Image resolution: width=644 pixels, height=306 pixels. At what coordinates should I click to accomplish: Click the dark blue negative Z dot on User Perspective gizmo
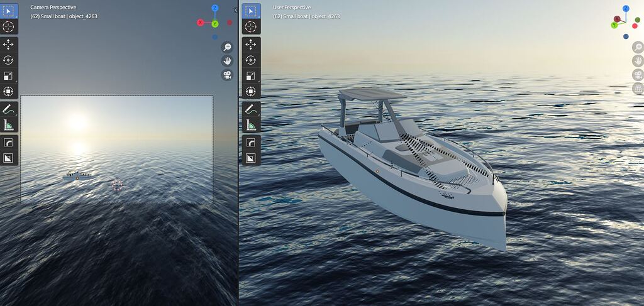click(x=626, y=36)
